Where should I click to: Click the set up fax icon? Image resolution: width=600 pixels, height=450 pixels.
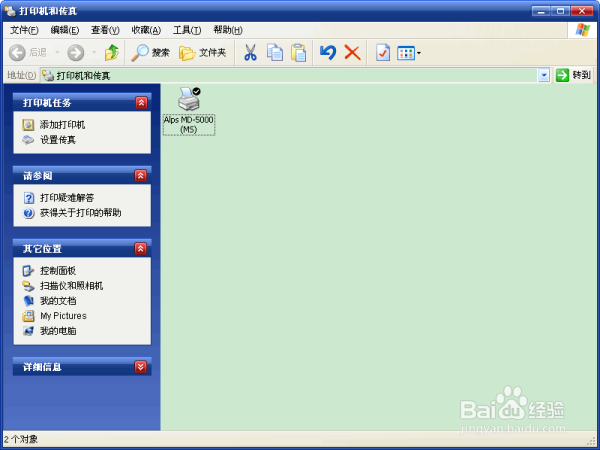[x=28, y=140]
